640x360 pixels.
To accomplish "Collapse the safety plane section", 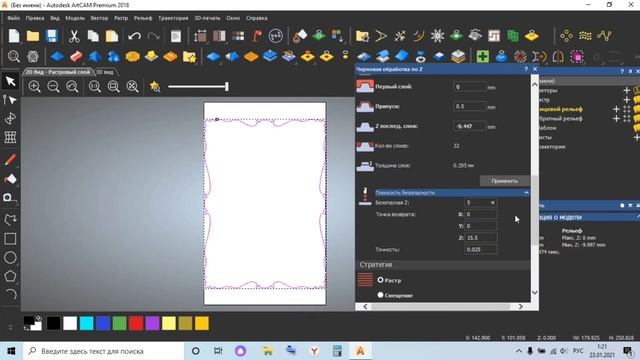I will pyautogui.click(x=527, y=193).
